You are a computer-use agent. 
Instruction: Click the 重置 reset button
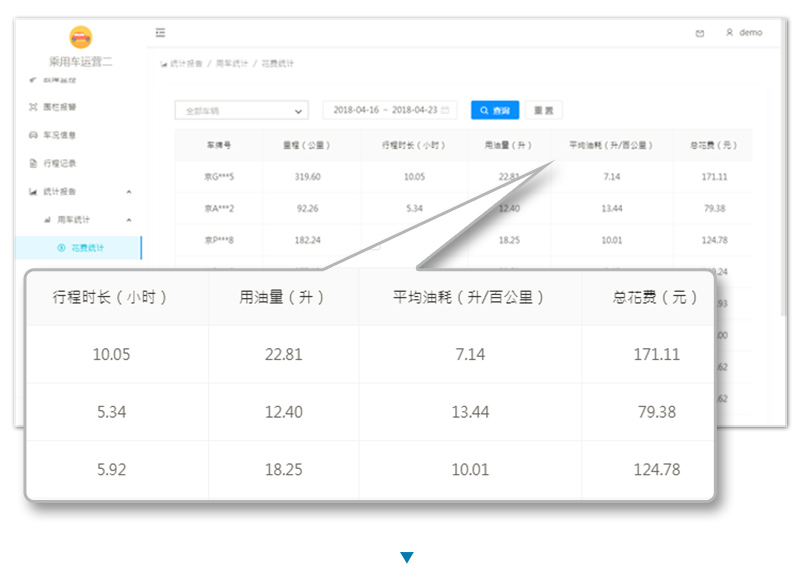545,110
